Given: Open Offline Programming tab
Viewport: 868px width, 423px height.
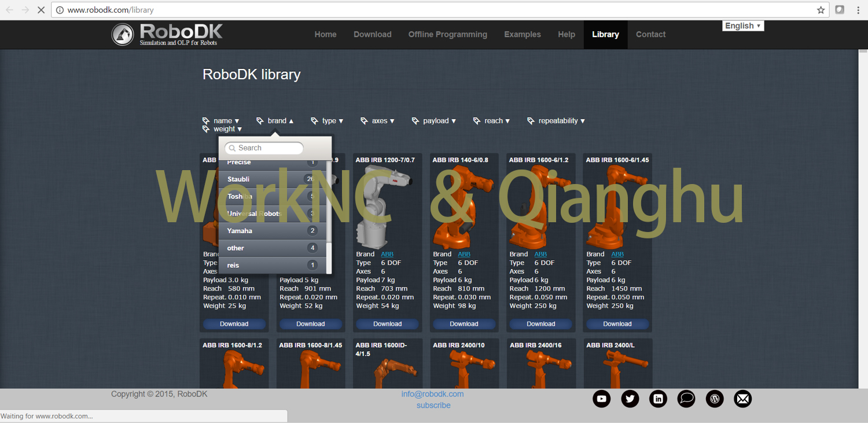Looking at the screenshot, I should (448, 34).
